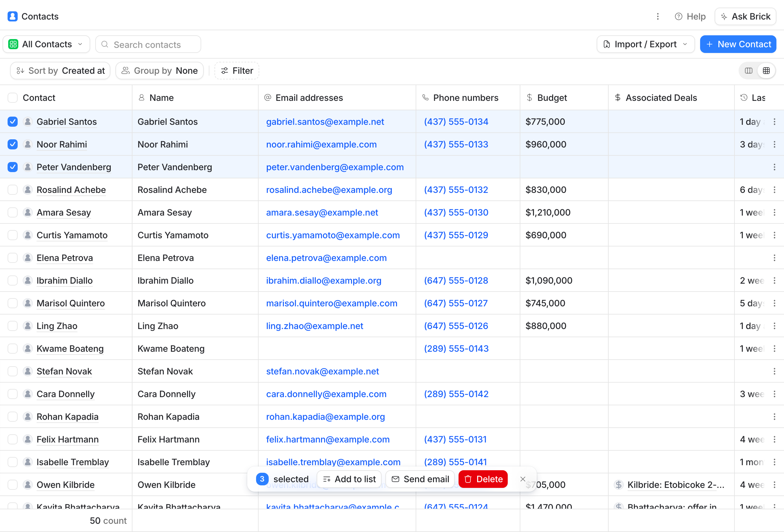
Task: Tick the Kwame Boateng checkbox
Action: tap(13, 349)
